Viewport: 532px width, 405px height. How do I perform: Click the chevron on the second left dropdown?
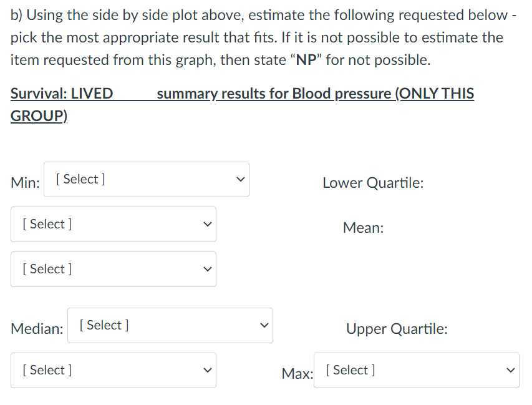207,224
